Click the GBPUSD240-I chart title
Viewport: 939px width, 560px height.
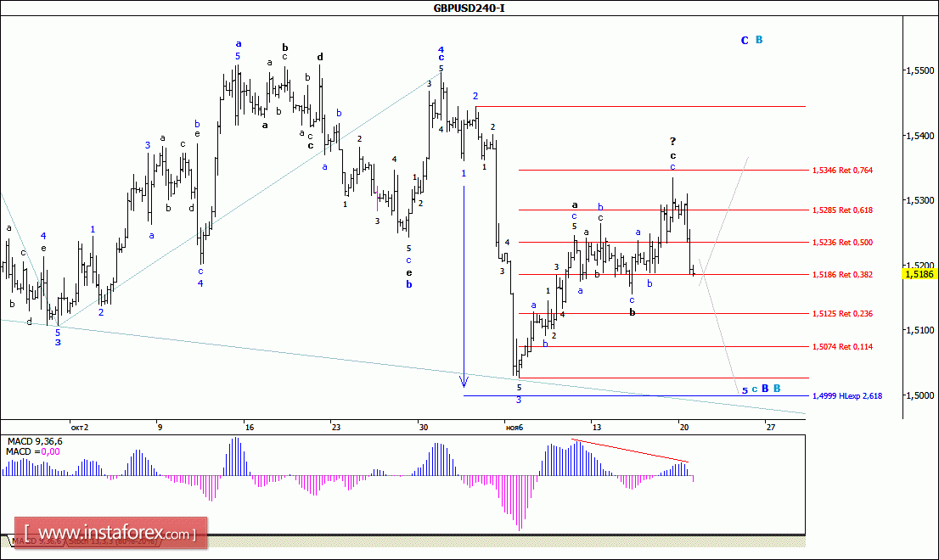(469, 8)
